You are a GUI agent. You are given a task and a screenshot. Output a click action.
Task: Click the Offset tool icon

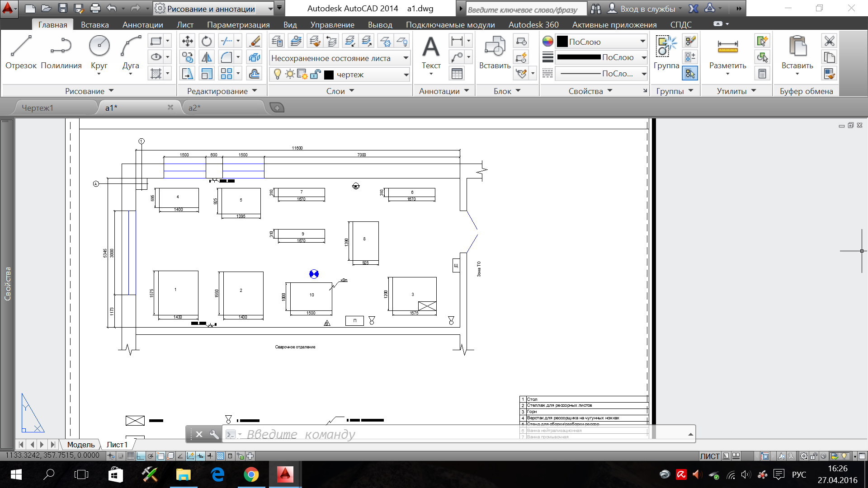click(255, 74)
